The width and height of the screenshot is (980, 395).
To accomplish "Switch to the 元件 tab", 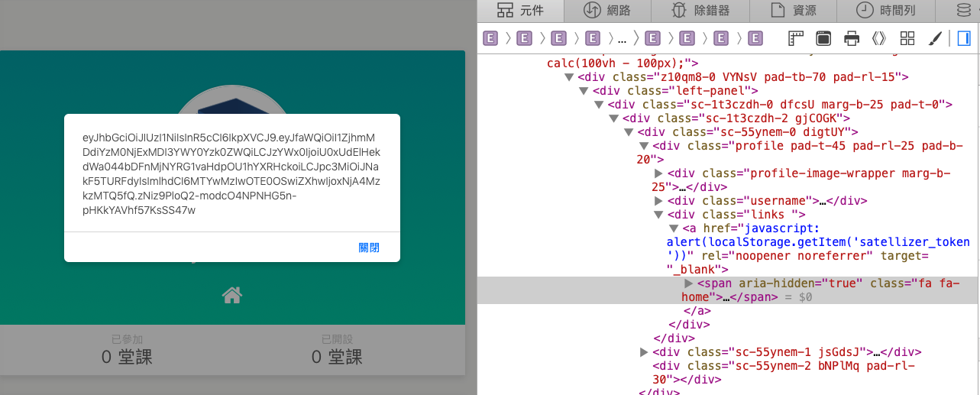I will 521,11.
